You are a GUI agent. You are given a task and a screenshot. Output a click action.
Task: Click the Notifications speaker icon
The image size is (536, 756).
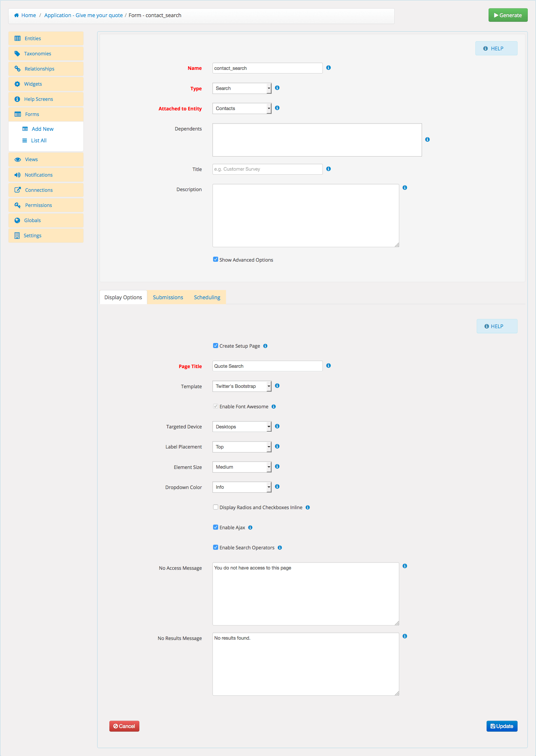pos(17,175)
